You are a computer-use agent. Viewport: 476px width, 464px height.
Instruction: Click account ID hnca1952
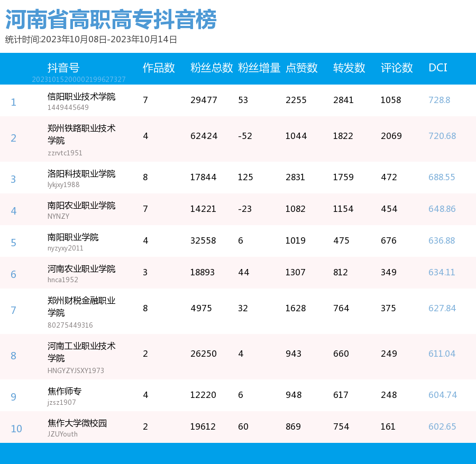tap(63, 280)
